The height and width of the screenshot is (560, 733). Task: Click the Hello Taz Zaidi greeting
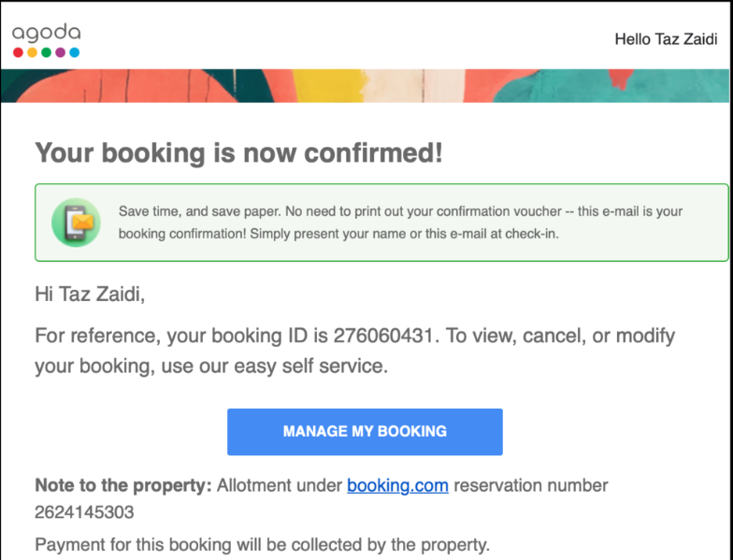pyautogui.click(x=666, y=39)
